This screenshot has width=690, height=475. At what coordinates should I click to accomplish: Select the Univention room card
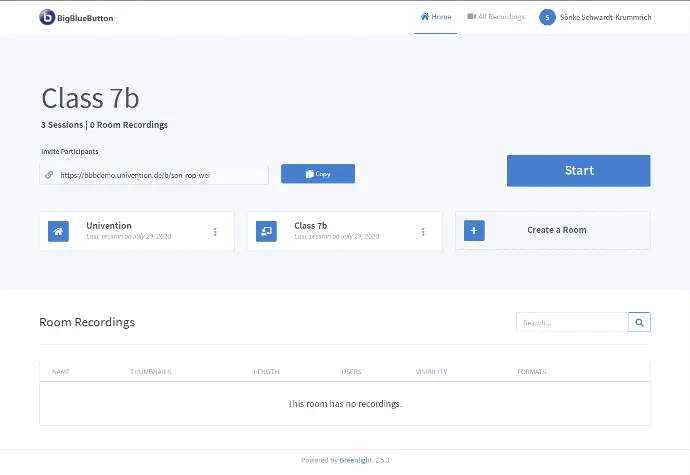click(x=137, y=231)
